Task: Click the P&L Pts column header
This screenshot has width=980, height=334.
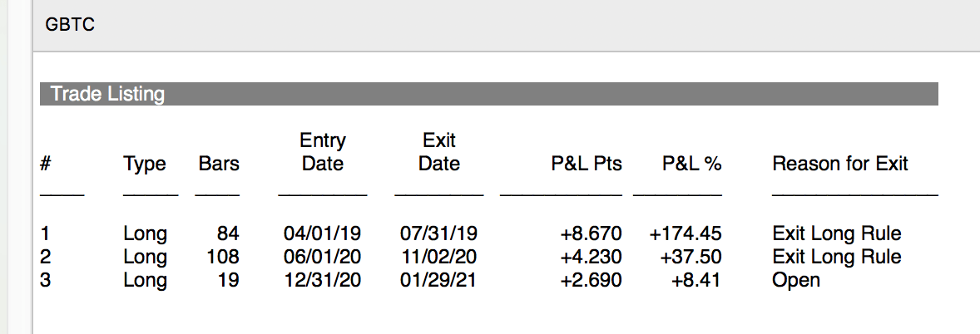Action: coord(587,165)
